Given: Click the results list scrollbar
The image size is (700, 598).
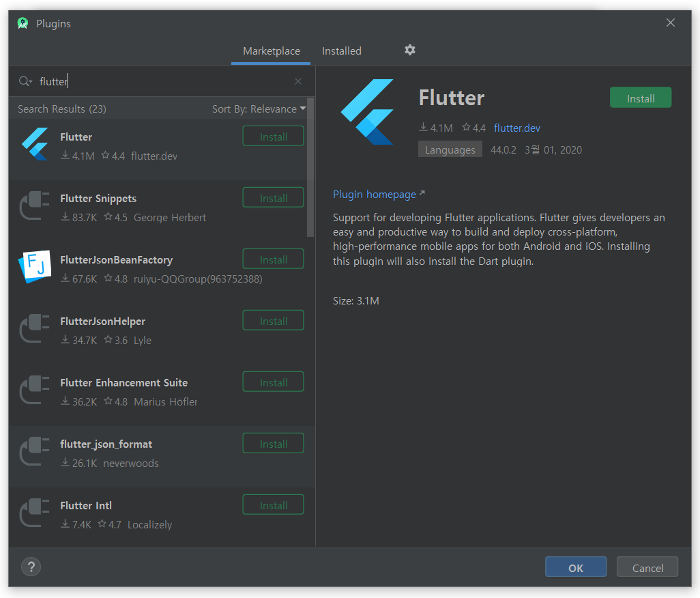Looking at the screenshot, I should coord(310,167).
